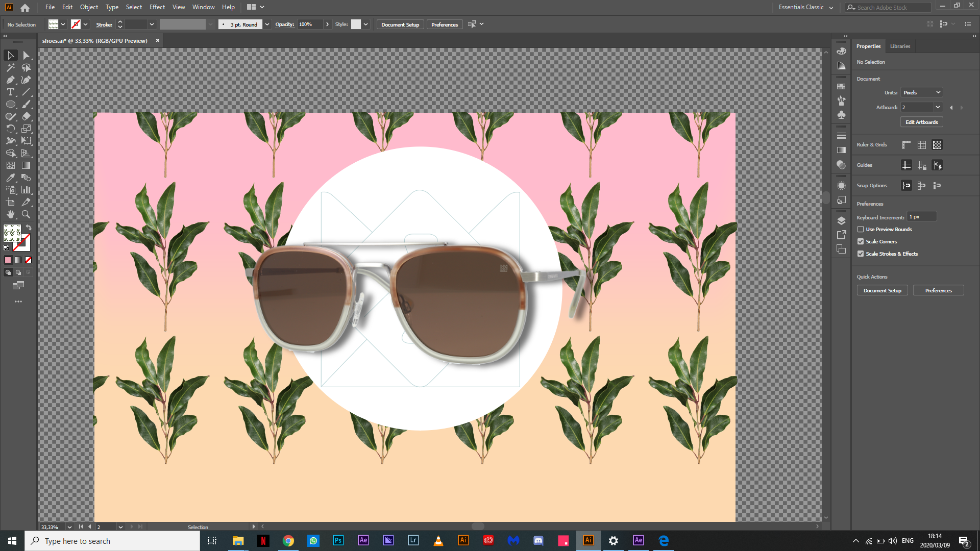This screenshot has width=980, height=551.
Task: Select the Ellipse tool
Action: 10,105
